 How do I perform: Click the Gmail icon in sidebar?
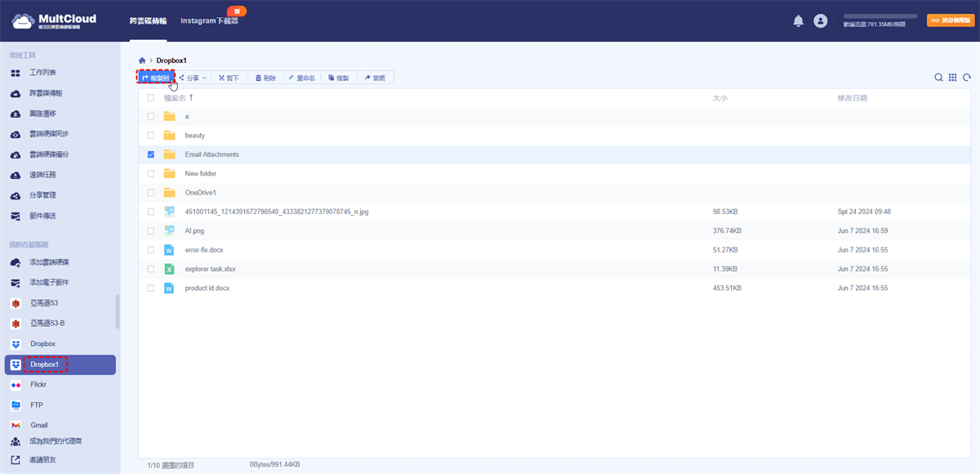(16, 425)
